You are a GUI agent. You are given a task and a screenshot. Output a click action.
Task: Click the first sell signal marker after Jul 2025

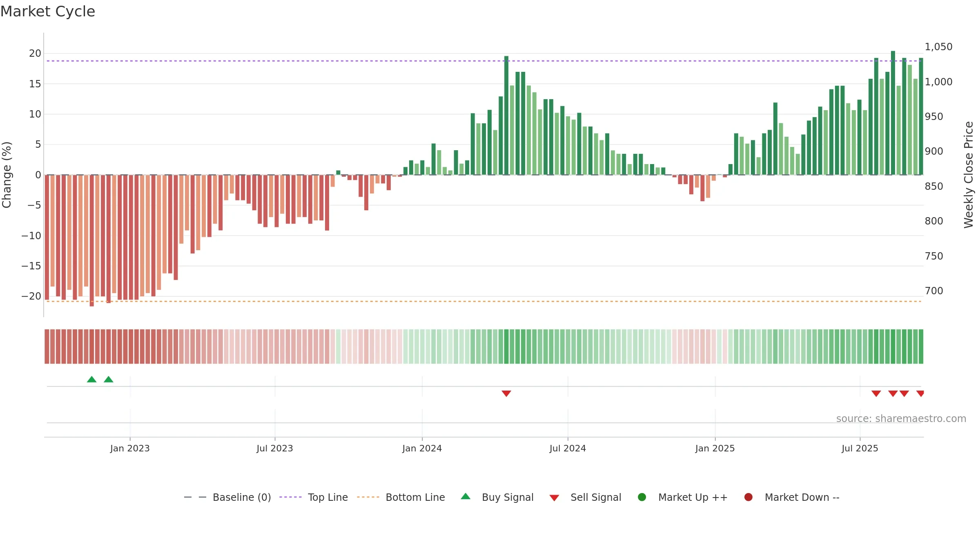[x=876, y=393]
